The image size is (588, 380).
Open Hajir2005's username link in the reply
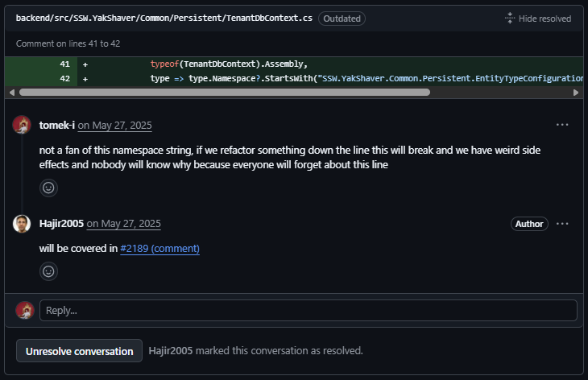pyautogui.click(x=61, y=223)
